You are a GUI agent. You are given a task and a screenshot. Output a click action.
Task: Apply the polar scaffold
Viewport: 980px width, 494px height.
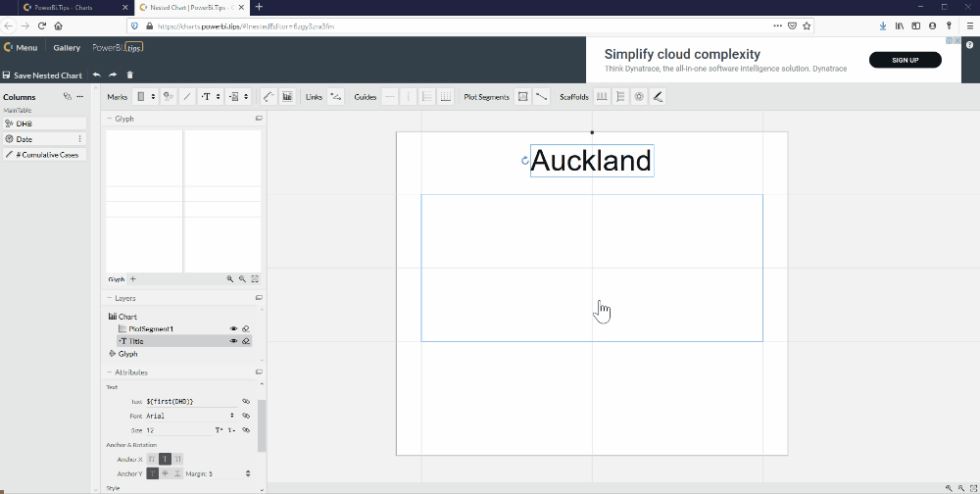point(639,96)
